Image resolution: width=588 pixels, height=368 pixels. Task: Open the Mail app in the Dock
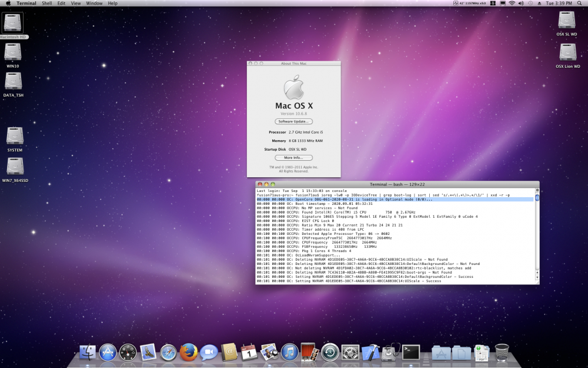point(148,353)
